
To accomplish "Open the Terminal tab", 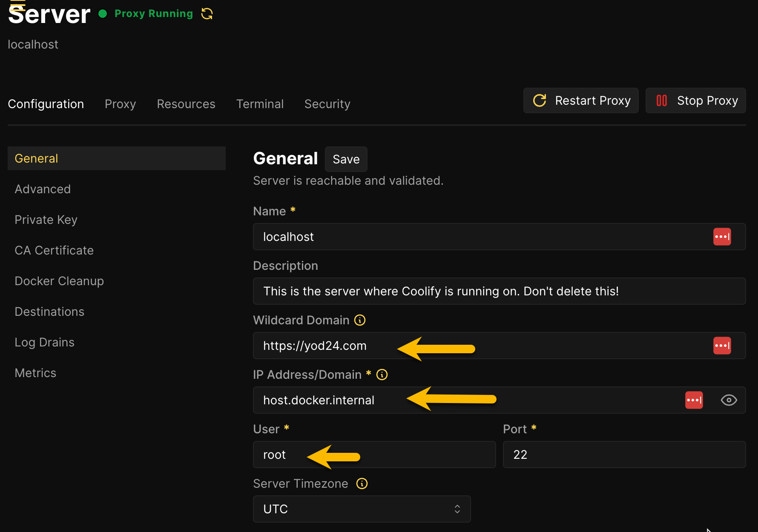I will [x=260, y=104].
